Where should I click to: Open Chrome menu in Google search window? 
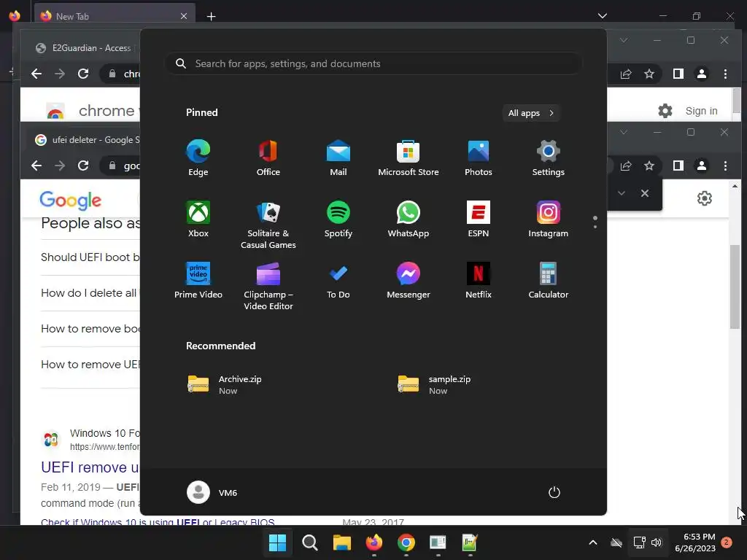point(725,166)
